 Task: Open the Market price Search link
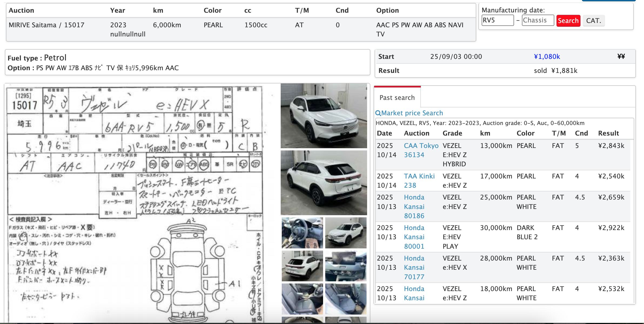(412, 113)
